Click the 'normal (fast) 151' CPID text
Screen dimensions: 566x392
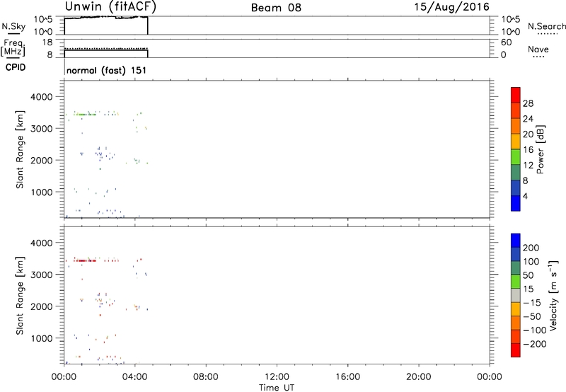coord(107,70)
